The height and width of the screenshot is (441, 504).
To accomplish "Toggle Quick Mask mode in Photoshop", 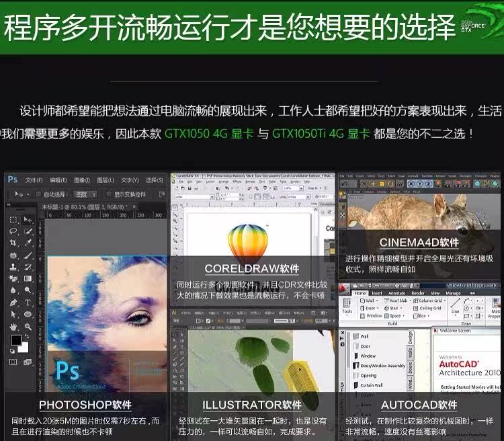I will (x=13, y=362).
